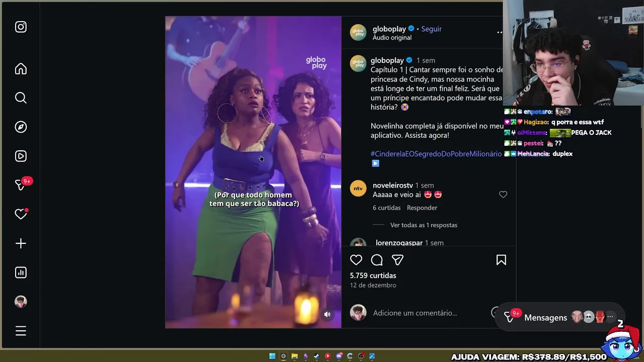Screen dimensions: 644x362
Task: Create new post with plus icon
Action: 21,243
